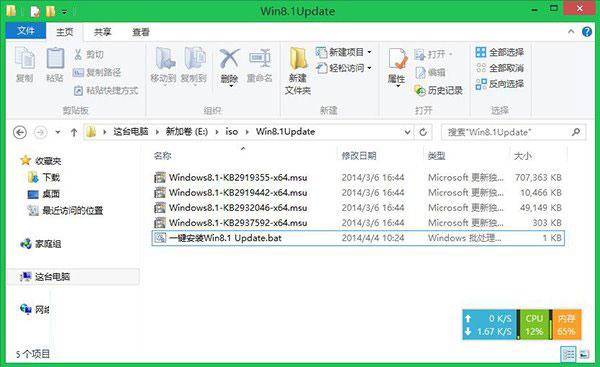The width and height of the screenshot is (600, 367).
Task: Click Invert selection (反向选择)
Action: click(x=499, y=84)
